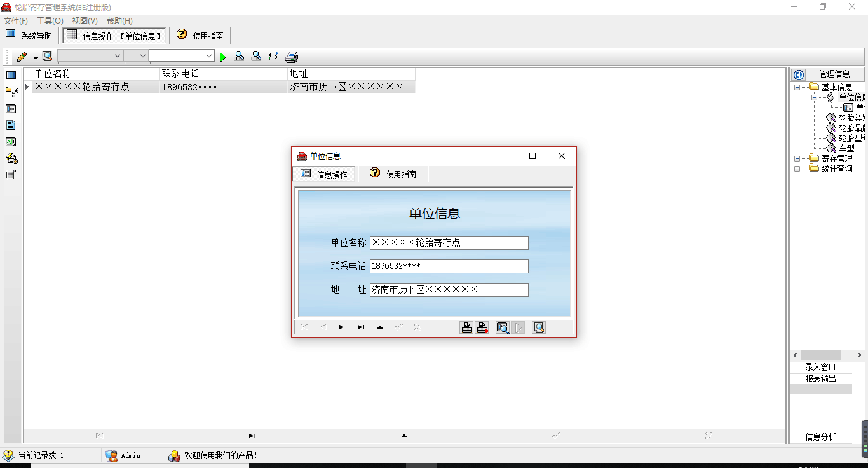Open the dropdown arrow beside the pencil icon

click(36, 57)
